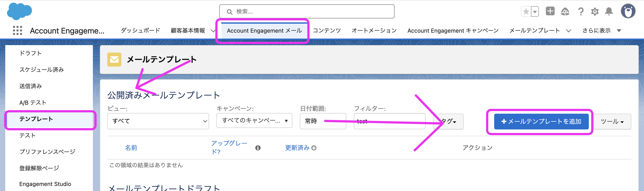The width and height of the screenshot is (644, 191).
Task: Open ドラフト in the sidebar
Action: tap(30, 53)
